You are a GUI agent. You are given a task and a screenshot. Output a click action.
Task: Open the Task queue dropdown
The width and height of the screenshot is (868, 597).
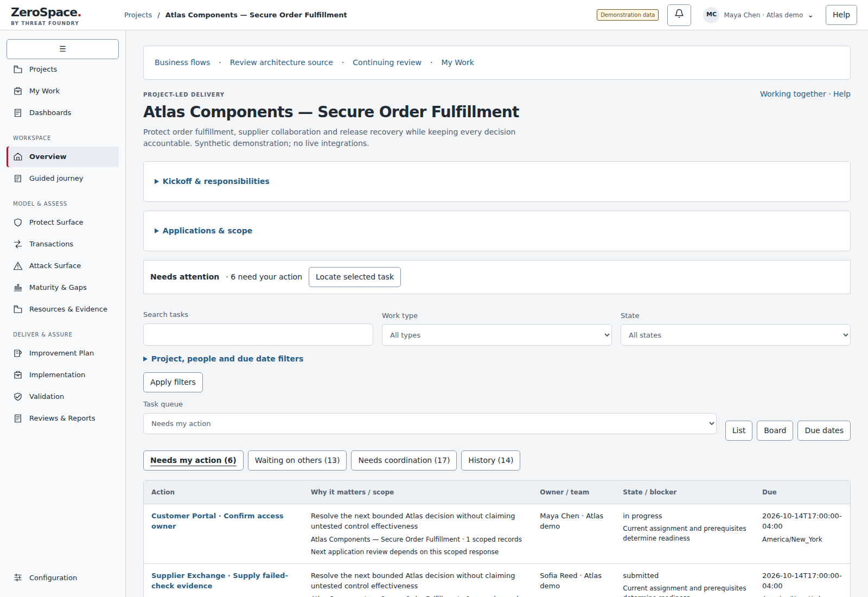(430, 424)
